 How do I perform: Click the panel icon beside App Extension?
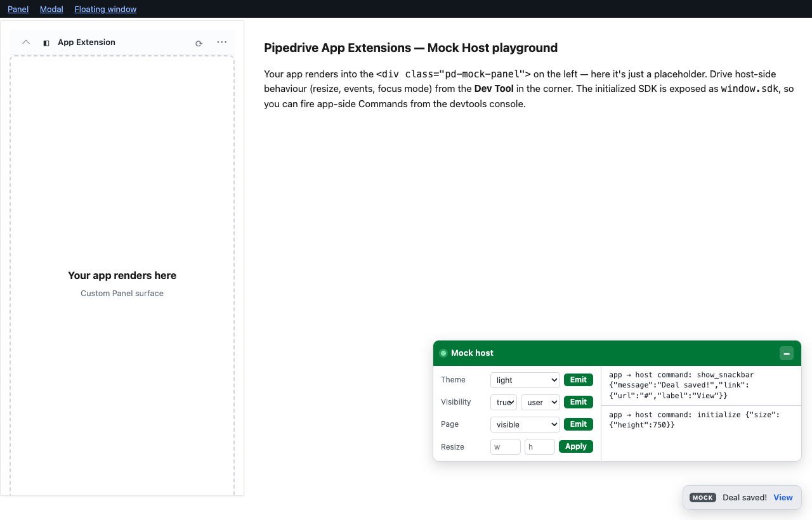point(46,43)
